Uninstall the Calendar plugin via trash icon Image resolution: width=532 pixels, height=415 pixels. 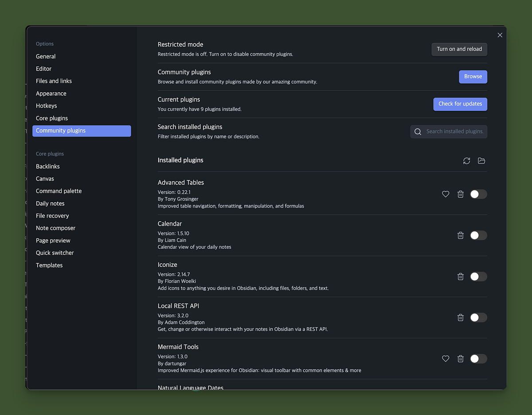[x=460, y=235]
